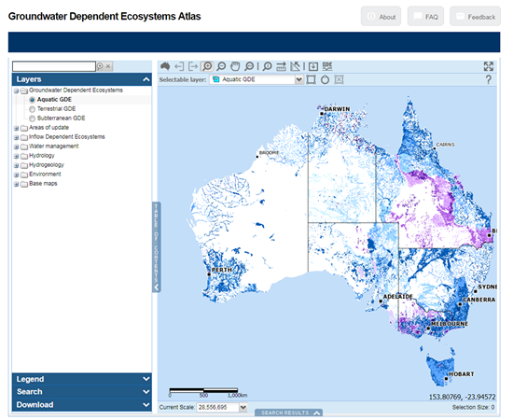Click the Canberra label on map

click(x=479, y=300)
